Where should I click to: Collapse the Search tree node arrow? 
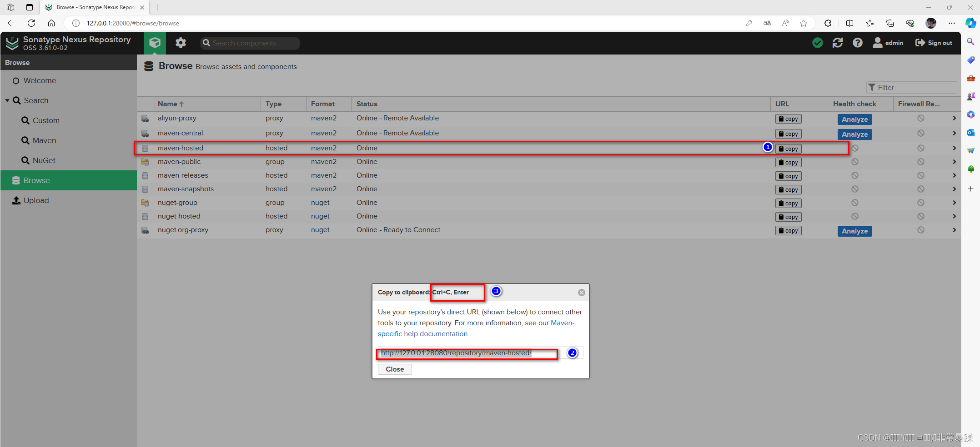point(7,100)
